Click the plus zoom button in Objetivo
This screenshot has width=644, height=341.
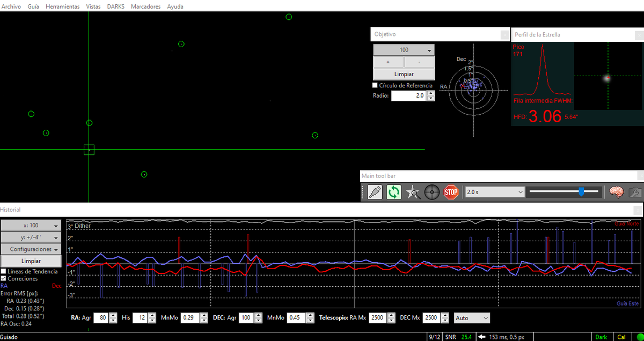pyautogui.click(x=388, y=62)
